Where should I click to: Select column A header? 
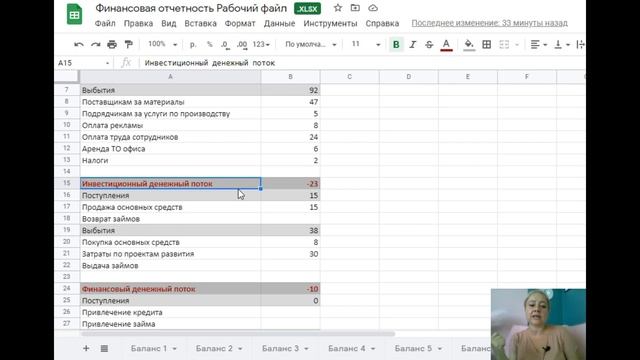(170, 77)
